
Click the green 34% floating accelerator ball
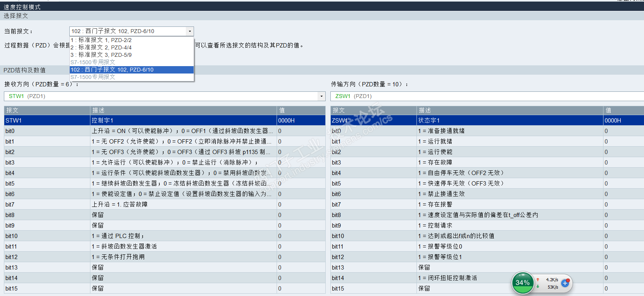[x=522, y=283]
